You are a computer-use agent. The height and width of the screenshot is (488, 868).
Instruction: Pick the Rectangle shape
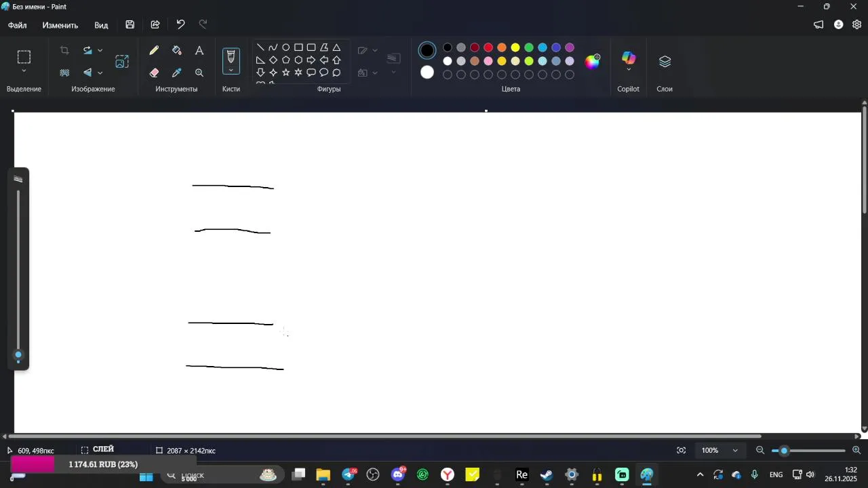pos(298,47)
